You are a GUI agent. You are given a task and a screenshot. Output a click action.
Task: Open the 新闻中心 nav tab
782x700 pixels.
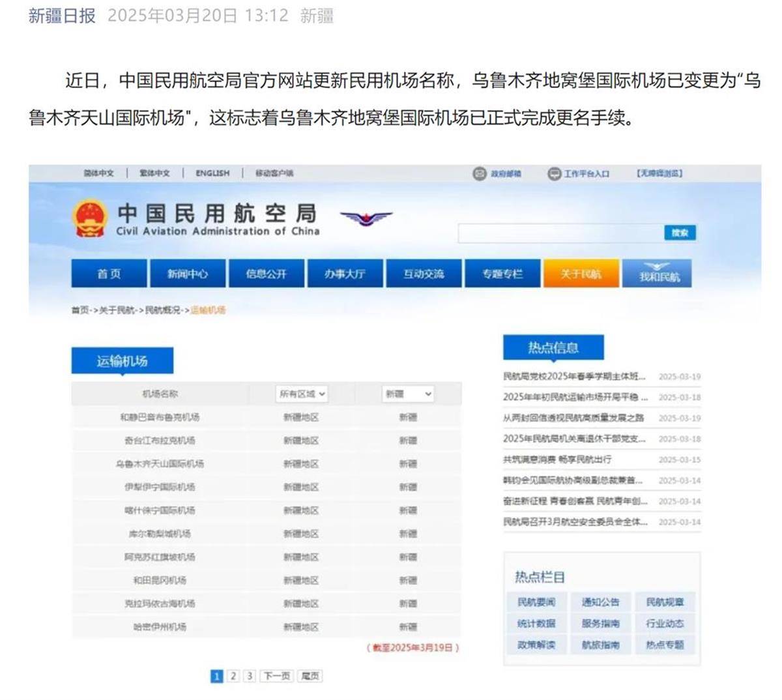tap(188, 274)
